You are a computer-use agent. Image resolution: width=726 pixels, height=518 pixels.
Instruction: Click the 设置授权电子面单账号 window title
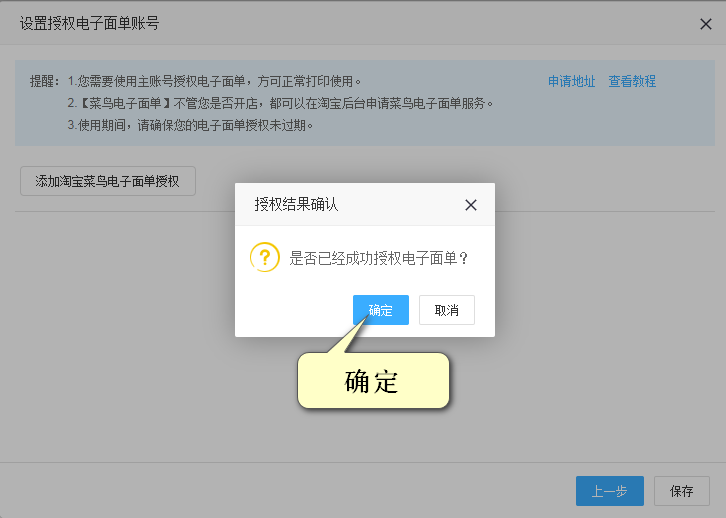point(89,23)
